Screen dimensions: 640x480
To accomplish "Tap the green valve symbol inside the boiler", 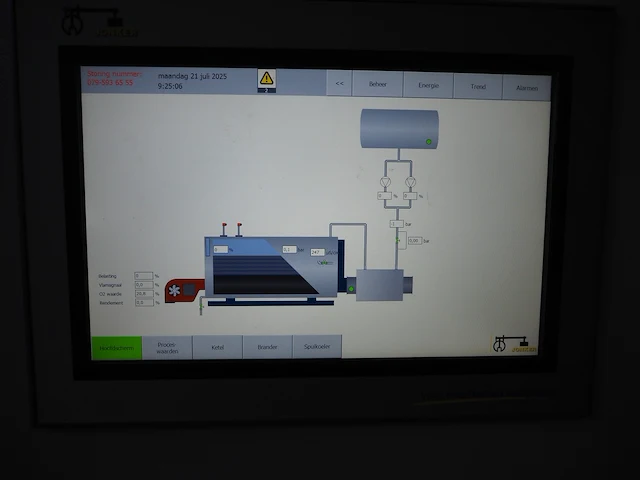I will click(x=324, y=263).
